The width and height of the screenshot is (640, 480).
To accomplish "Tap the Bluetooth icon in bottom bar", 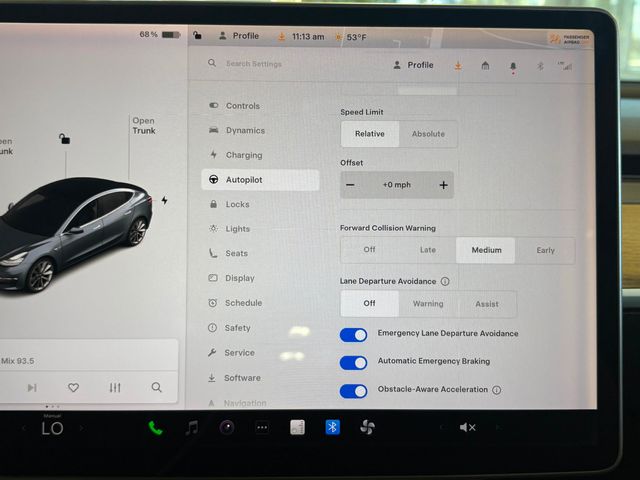I will coord(332,427).
